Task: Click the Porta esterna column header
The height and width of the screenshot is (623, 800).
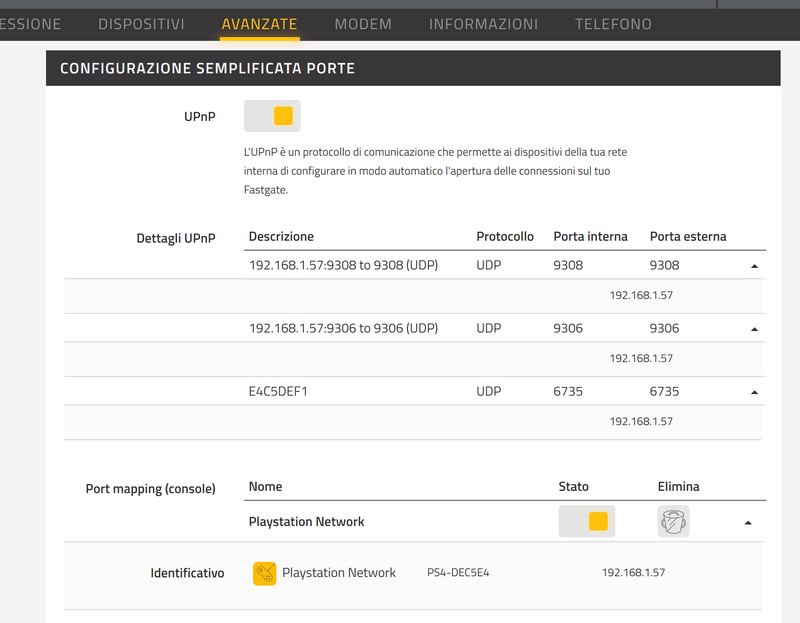Action: coord(688,236)
